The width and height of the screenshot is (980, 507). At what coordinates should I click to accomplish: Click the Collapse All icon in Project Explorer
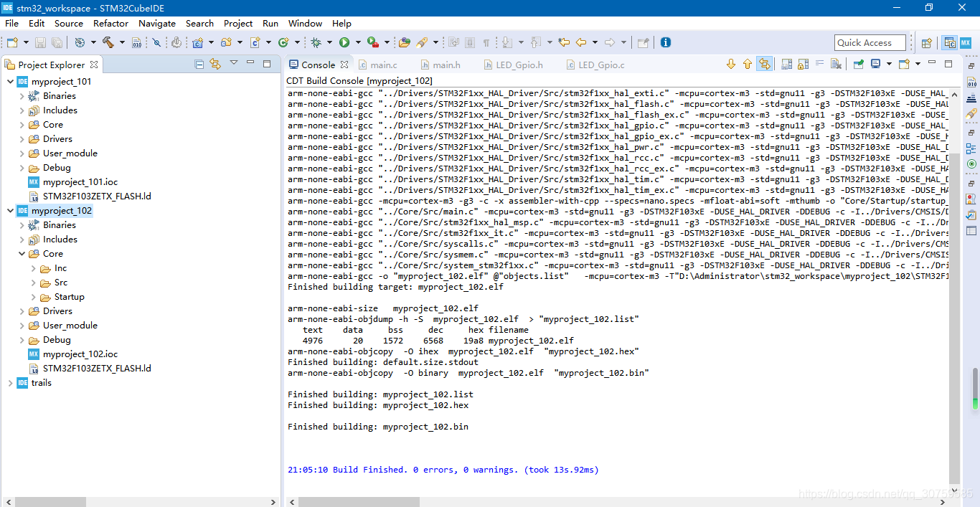pyautogui.click(x=199, y=64)
